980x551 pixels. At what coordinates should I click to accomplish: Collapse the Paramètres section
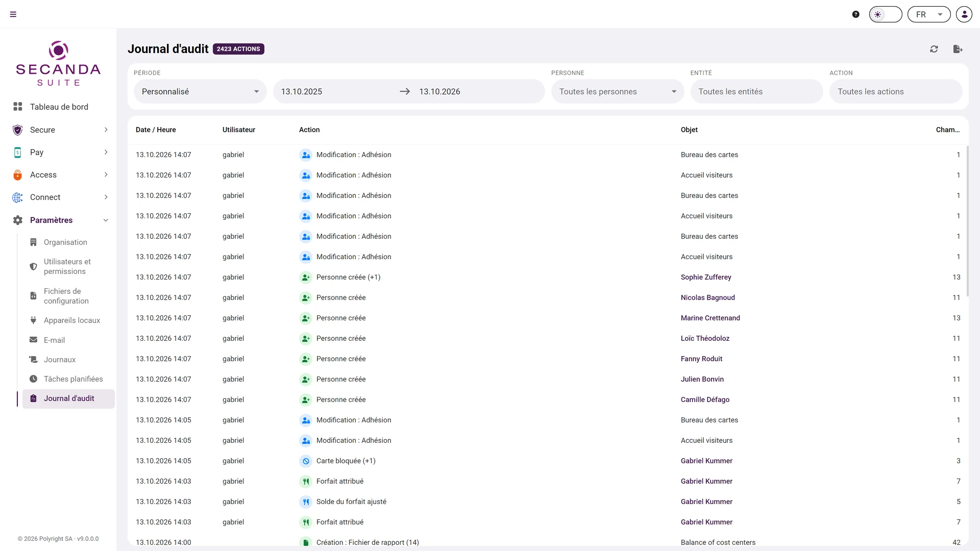tap(61, 220)
